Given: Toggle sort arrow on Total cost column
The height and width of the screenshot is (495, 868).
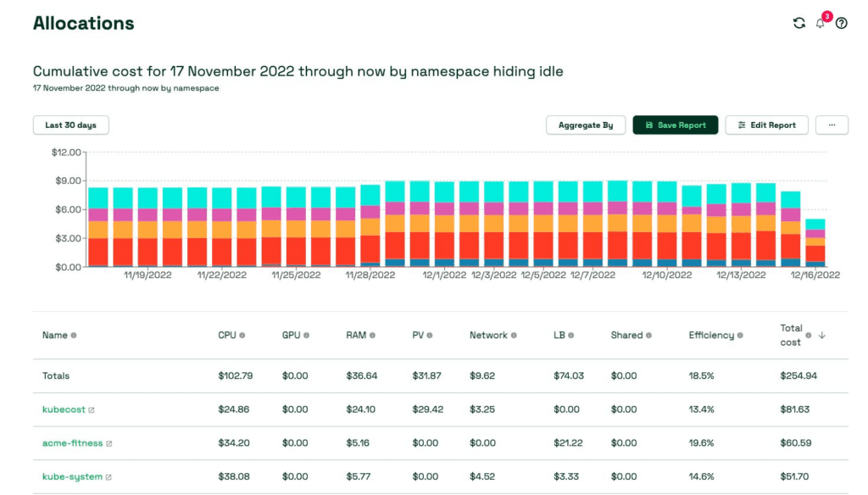Looking at the screenshot, I should [821, 336].
